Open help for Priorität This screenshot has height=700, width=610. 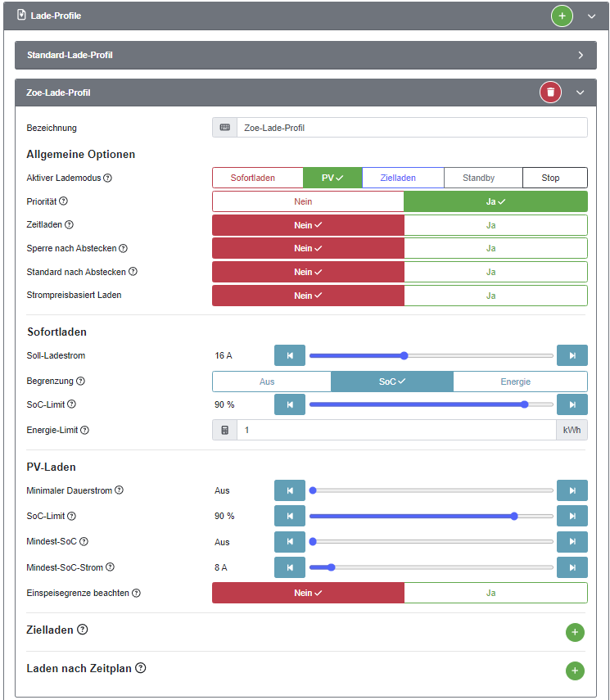(63, 201)
